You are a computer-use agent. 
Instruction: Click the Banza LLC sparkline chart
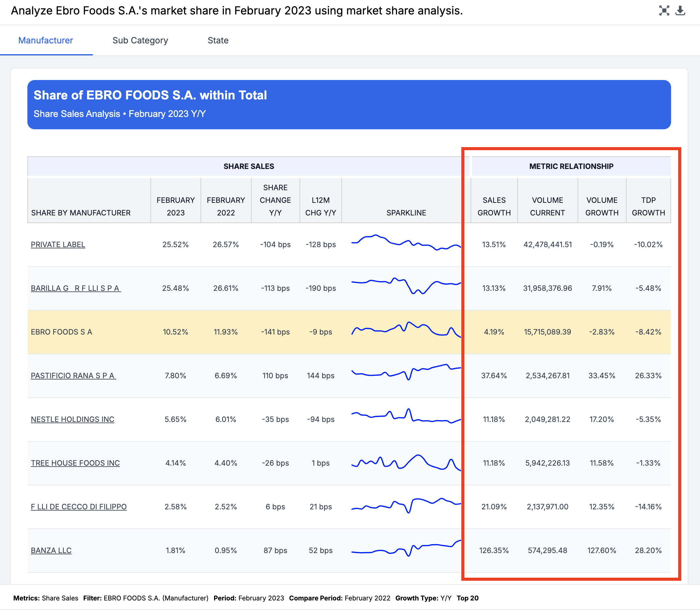pyautogui.click(x=406, y=549)
